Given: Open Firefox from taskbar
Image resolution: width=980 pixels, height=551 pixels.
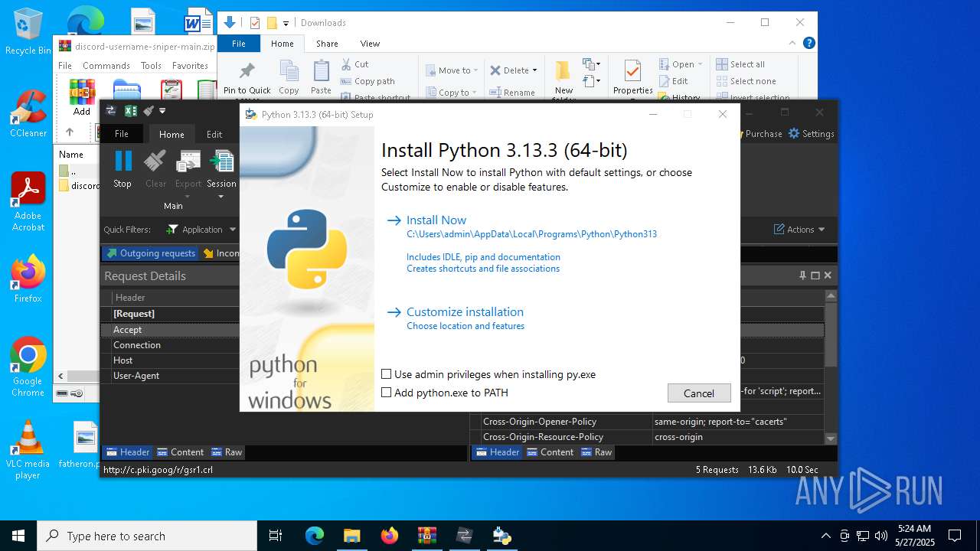Looking at the screenshot, I should coord(390,536).
